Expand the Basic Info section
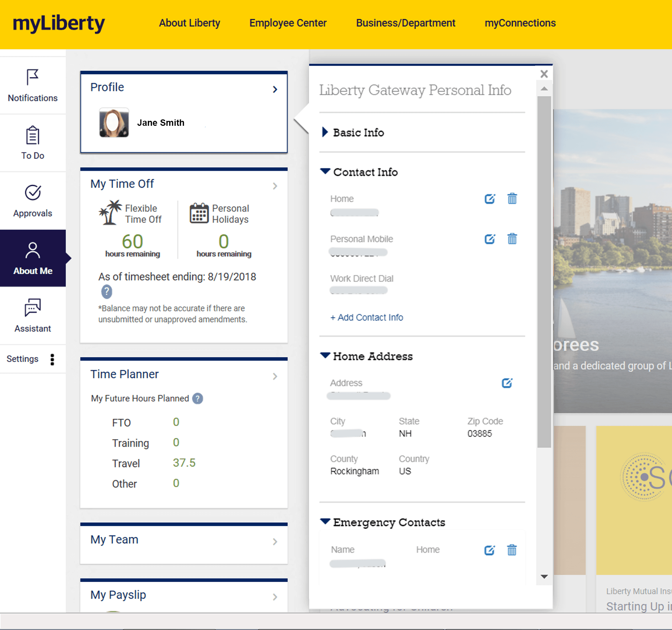 tap(325, 132)
